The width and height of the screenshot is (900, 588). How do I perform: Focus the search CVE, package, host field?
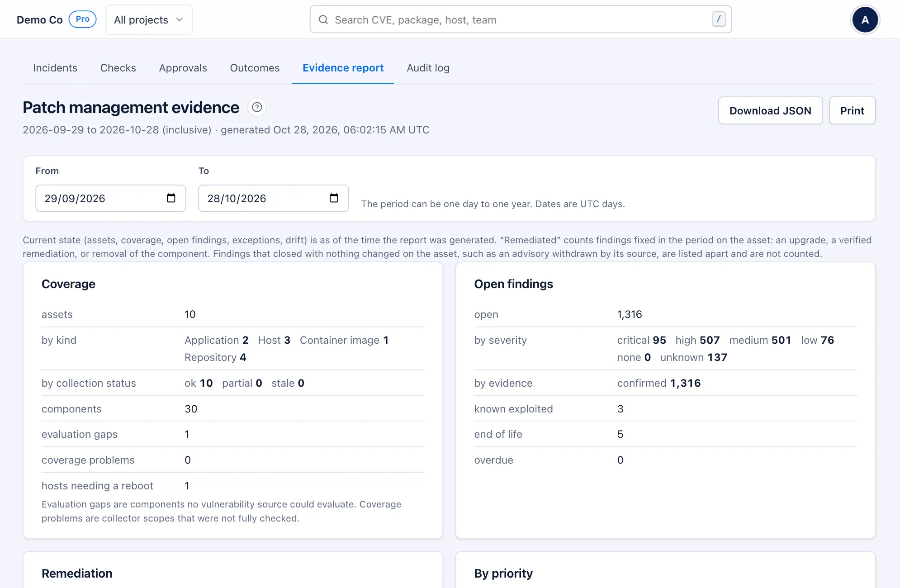point(521,19)
